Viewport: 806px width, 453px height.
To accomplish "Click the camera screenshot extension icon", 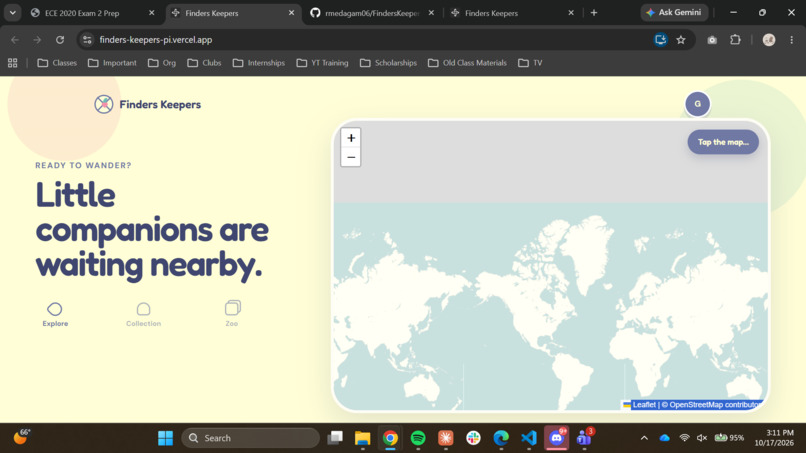I will click(712, 40).
